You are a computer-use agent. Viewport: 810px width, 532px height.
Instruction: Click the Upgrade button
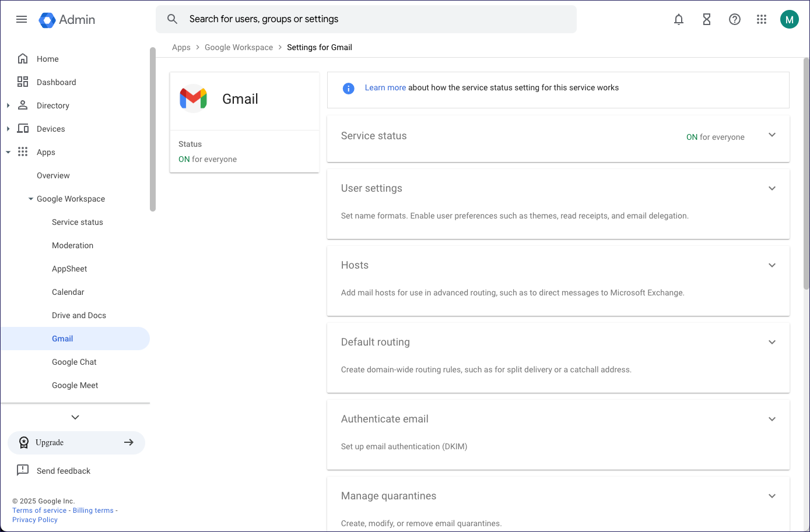[76, 443]
